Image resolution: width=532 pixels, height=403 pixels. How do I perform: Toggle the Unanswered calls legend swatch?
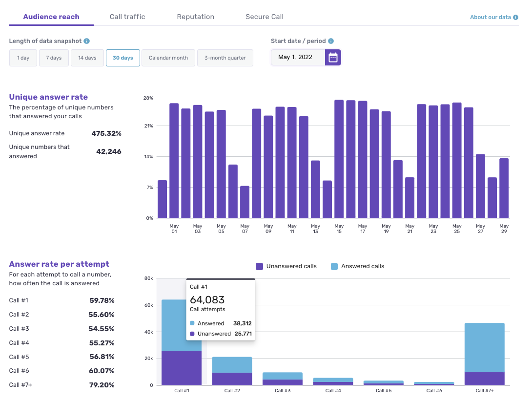[259, 267]
